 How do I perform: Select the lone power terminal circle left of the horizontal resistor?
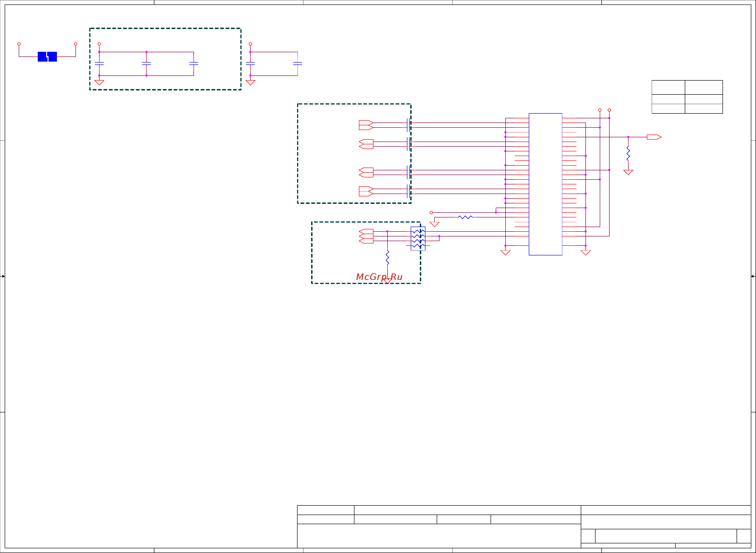pyautogui.click(x=431, y=213)
